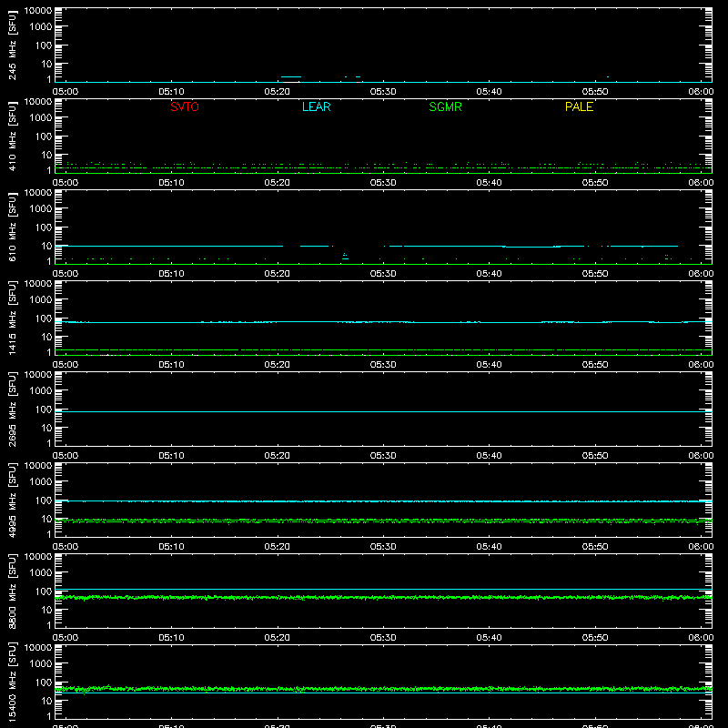Click 05:10 time label of 245 MHz plot

point(171,92)
